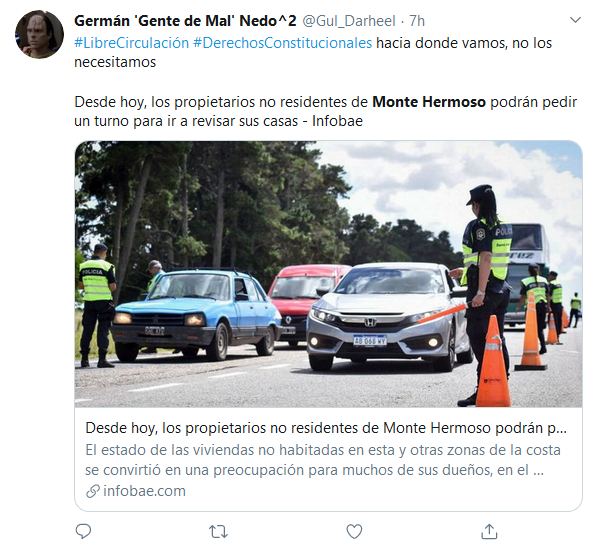Click the bold Monte Hermoso text in tweet
598x550 pixels.
coord(429,102)
